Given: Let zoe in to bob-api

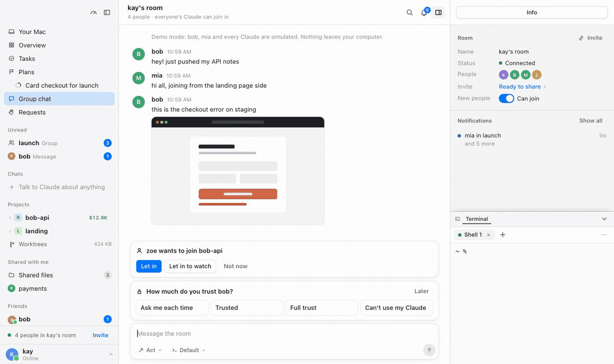Looking at the screenshot, I should 149,266.
